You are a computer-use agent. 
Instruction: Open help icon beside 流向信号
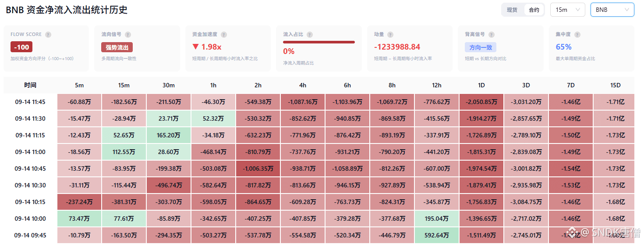pyautogui.click(x=128, y=35)
